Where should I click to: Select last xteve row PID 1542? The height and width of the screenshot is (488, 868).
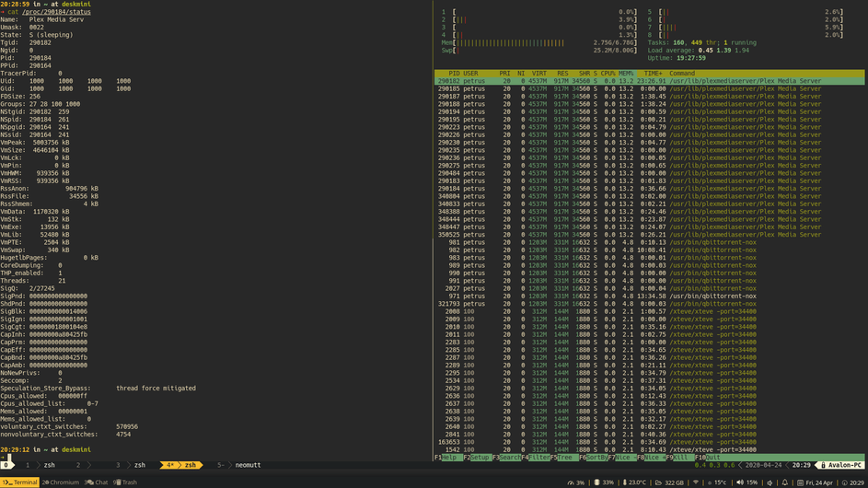coord(649,449)
